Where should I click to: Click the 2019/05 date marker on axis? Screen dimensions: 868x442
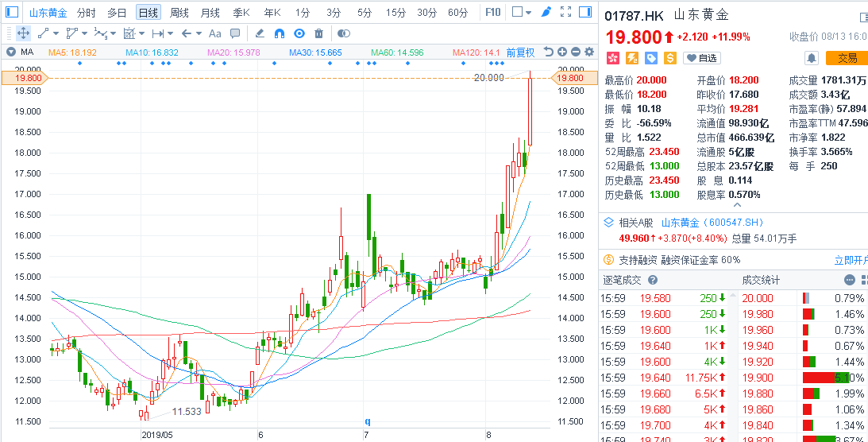pyautogui.click(x=160, y=435)
